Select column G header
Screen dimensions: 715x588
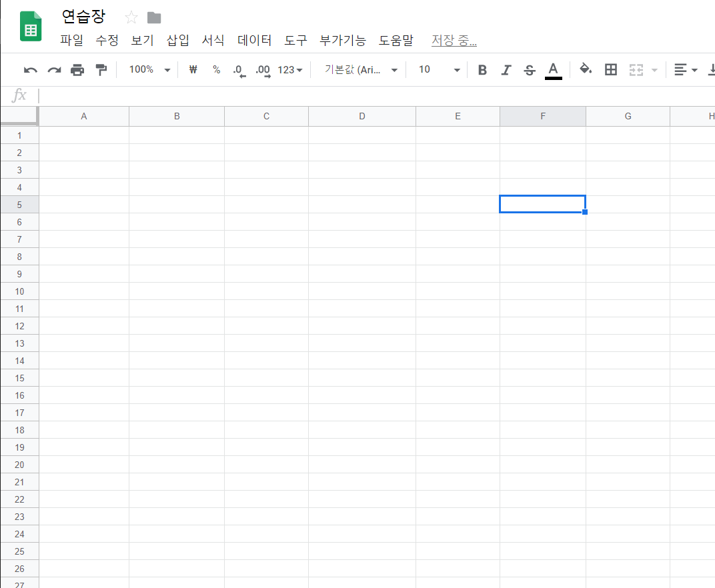[x=628, y=116]
